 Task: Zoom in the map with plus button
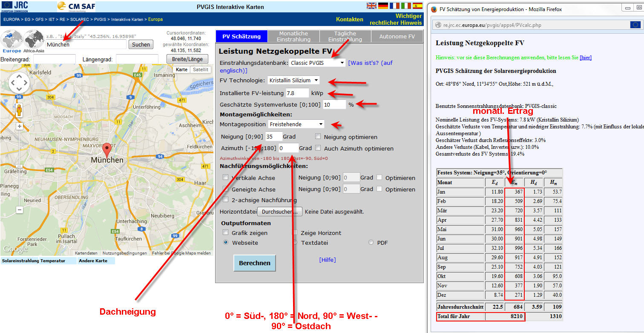coord(19,126)
